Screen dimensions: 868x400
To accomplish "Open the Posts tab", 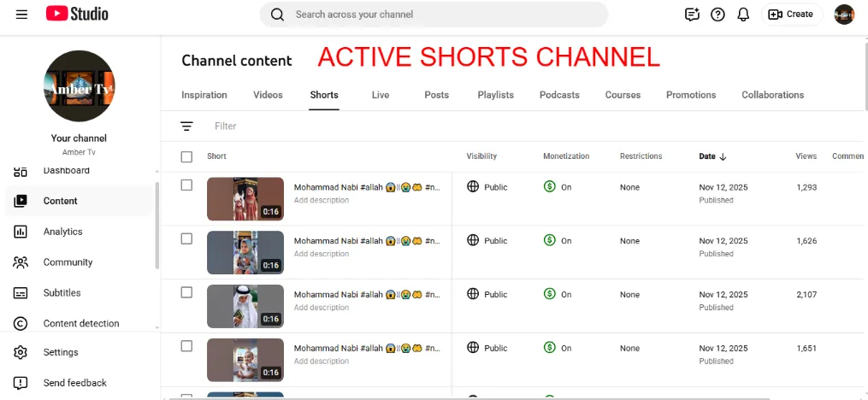I will coord(436,95).
